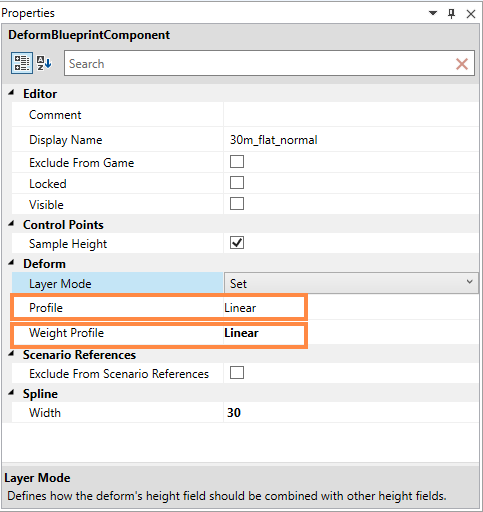Click the DeformBlueprintComponent header title
This screenshot has width=483, height=512.
click(x=89, y=35)
